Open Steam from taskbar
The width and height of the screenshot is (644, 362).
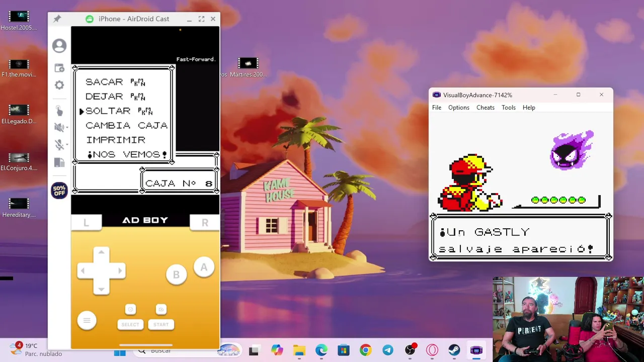[454, 350]
